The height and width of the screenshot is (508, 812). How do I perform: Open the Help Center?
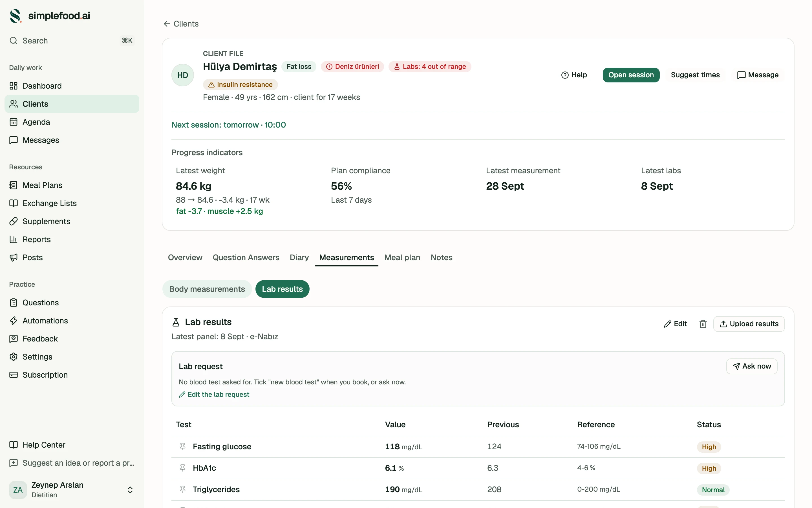(72, 445)
